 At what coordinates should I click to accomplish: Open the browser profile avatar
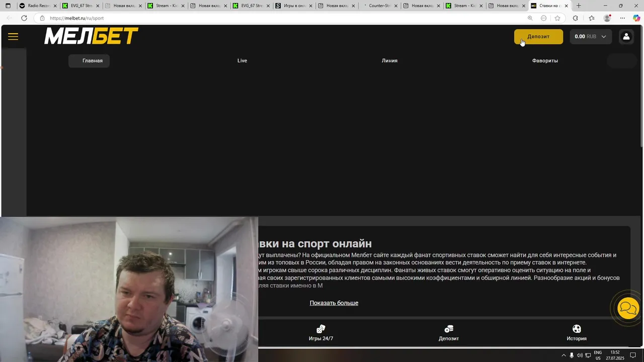[607, 18]
